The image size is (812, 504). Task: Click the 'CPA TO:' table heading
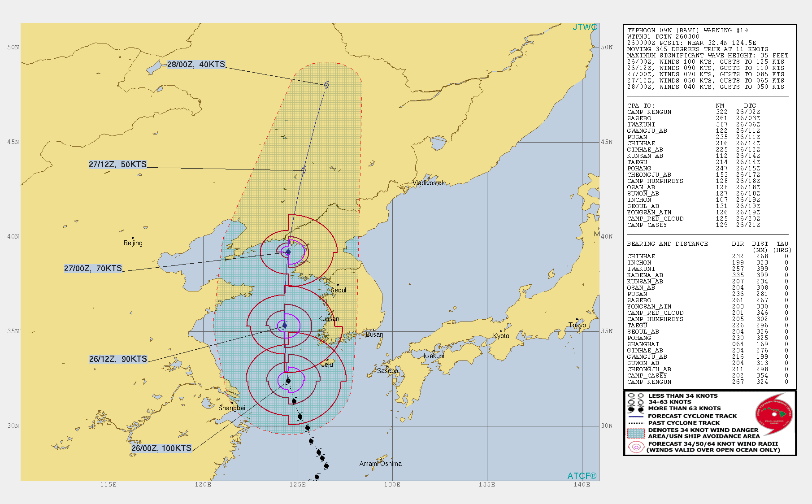pos(641,106)
